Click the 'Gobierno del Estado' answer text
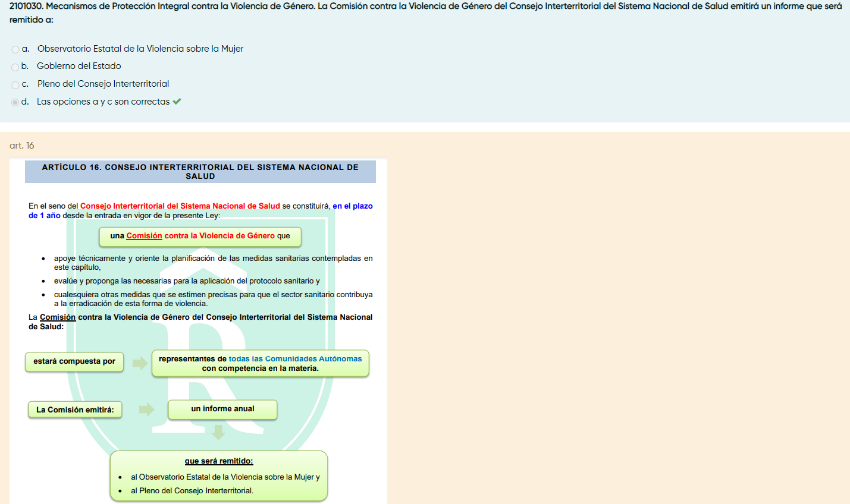850x504 pixels. tap(79, 66)
